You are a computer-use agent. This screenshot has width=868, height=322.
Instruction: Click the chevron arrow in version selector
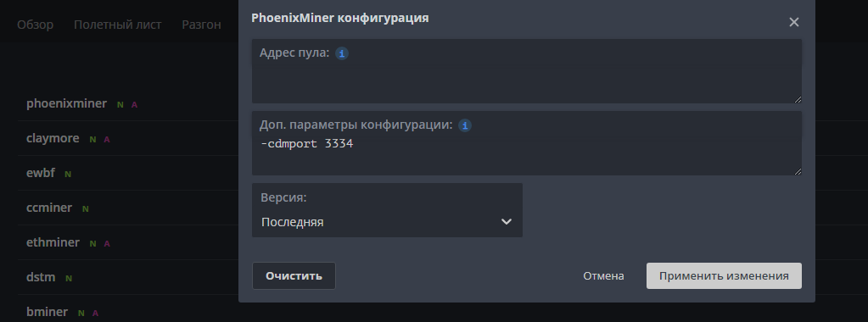click(506, 222)
